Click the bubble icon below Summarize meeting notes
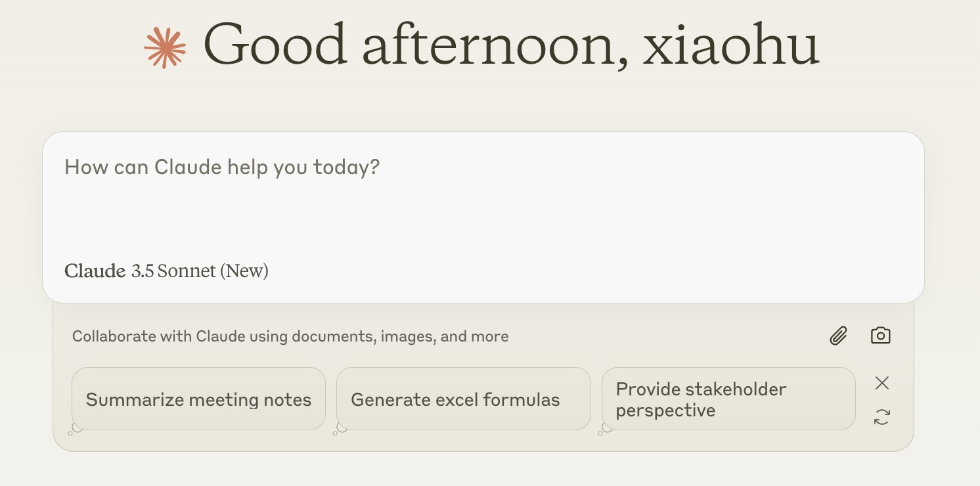This screenshot has width=980, height=486. (x=75, y=429)
